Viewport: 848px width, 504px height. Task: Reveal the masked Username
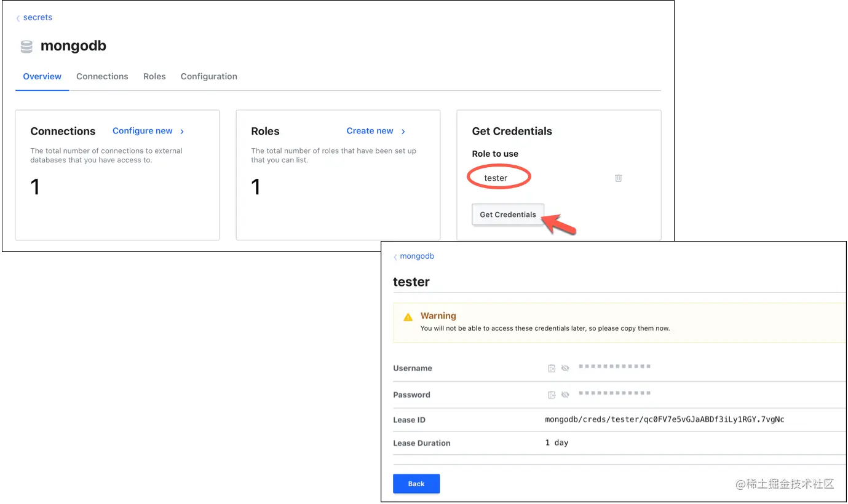click(x=565, y=368)
